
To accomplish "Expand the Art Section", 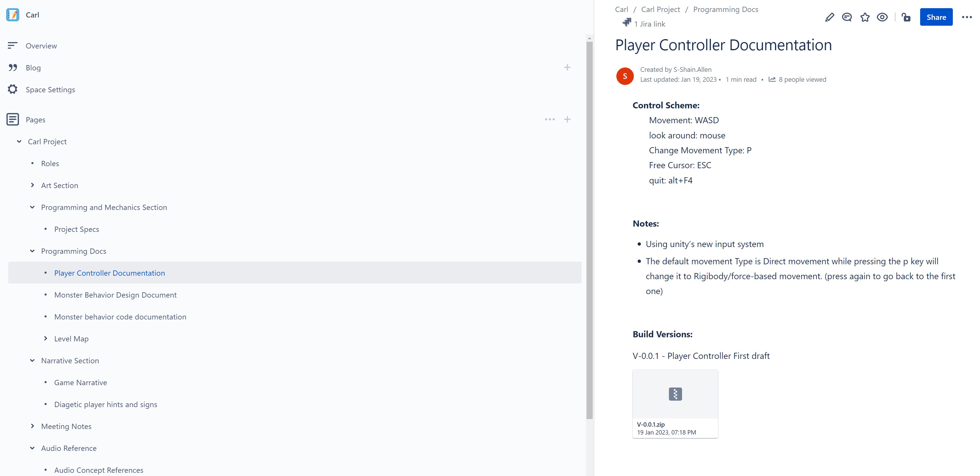I will 33,185.
